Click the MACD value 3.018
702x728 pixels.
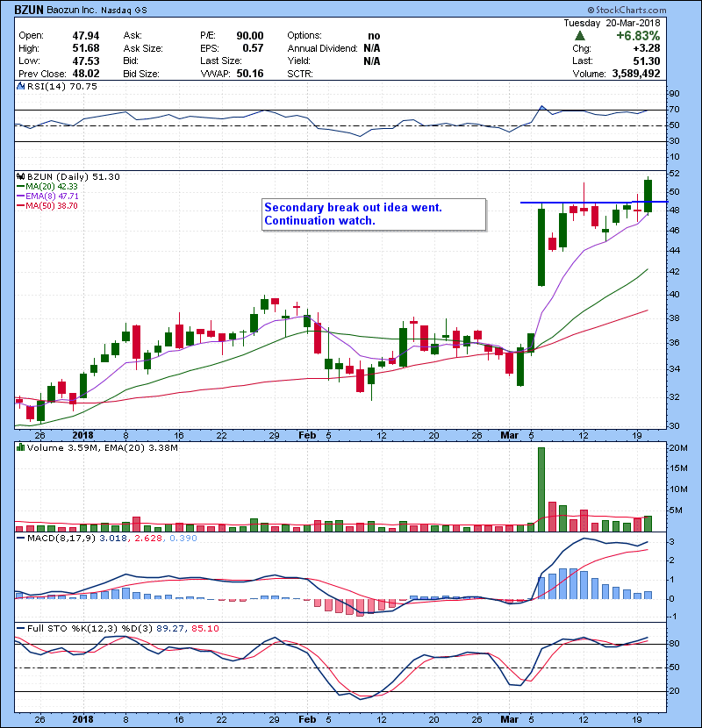tap(113, 539)
